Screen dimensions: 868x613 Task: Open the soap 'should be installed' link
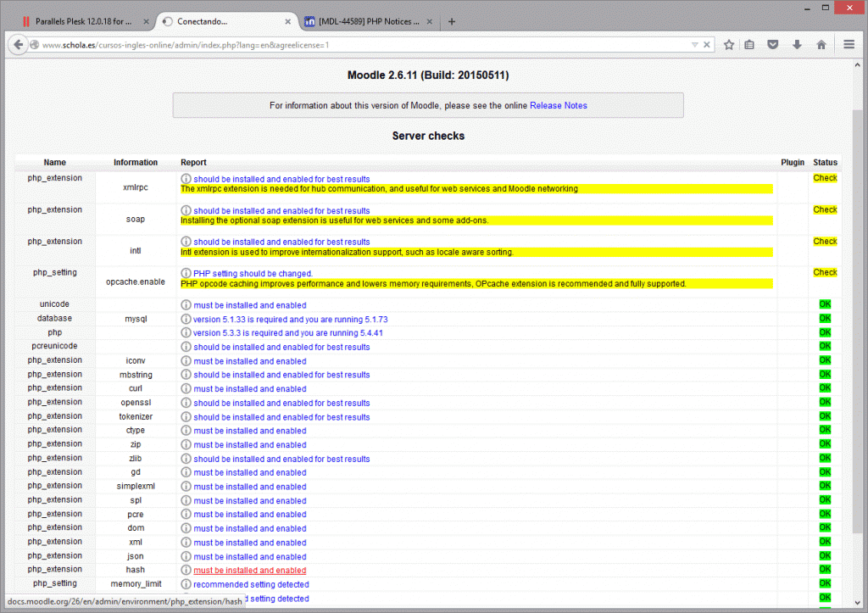point(281,210)
